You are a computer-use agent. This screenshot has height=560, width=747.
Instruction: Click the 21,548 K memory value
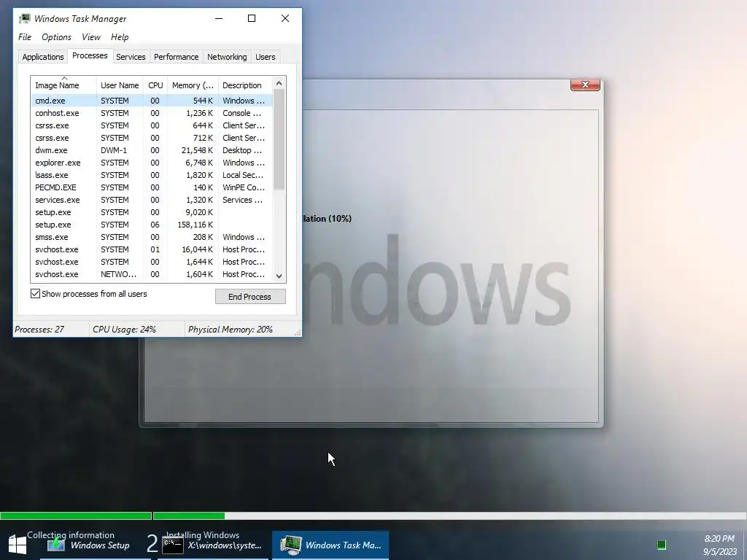197,150
